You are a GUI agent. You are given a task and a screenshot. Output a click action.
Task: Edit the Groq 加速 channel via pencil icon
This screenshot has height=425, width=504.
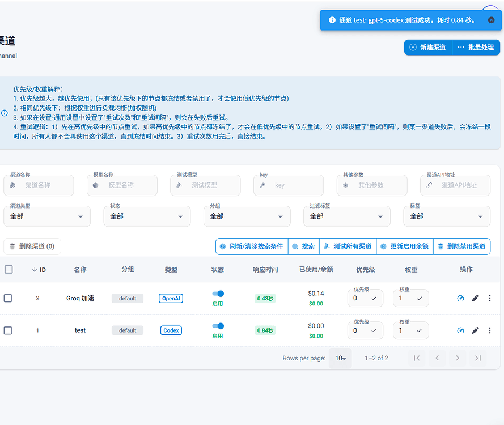point(476,298)
